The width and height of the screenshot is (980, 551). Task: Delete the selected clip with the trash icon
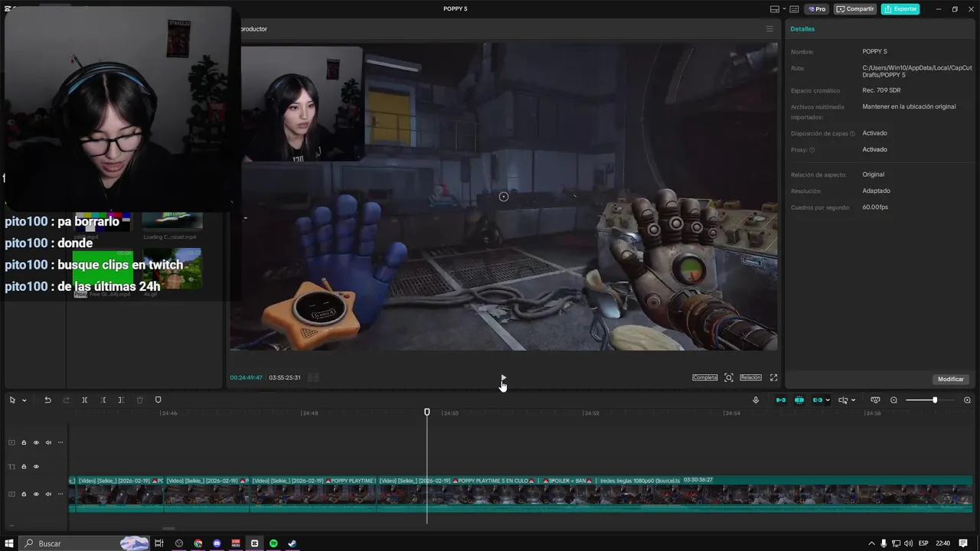(x=139, y=400)
